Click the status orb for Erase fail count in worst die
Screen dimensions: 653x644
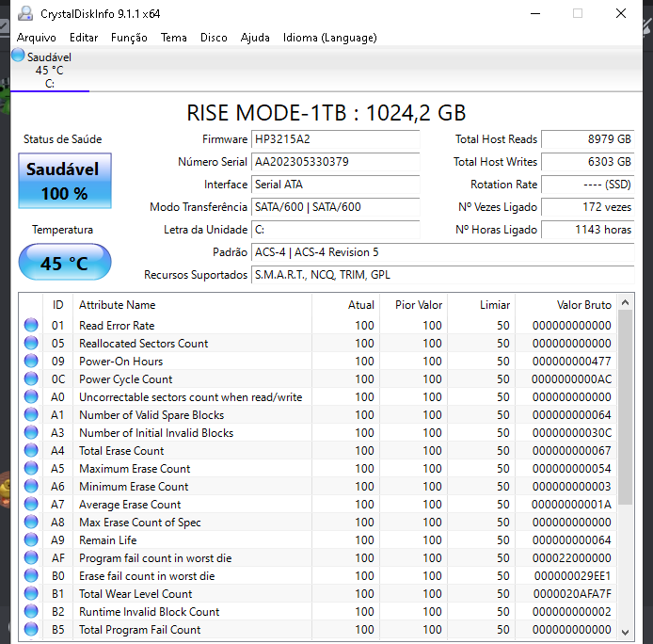pyautogui.click(x=31, y=575)
